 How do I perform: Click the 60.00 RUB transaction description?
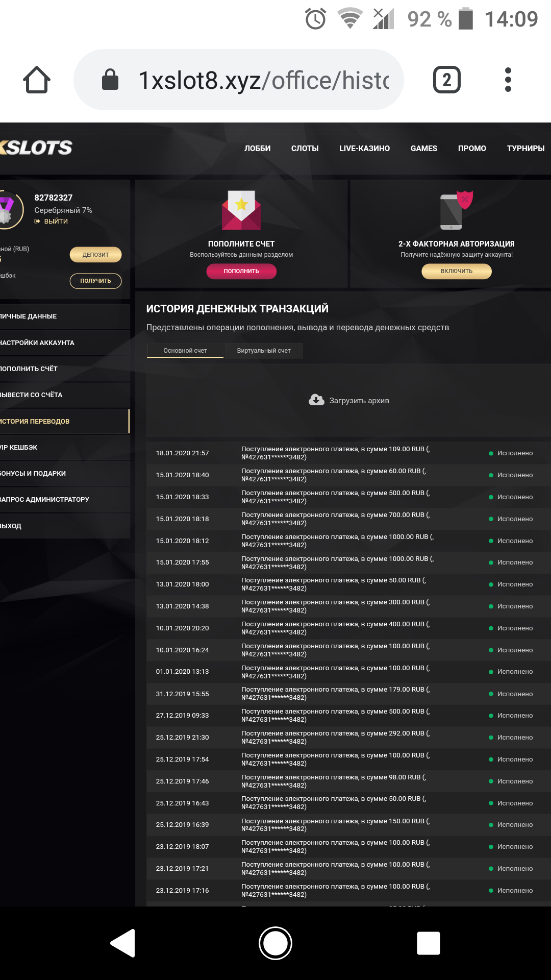click(x=334, y=475)
